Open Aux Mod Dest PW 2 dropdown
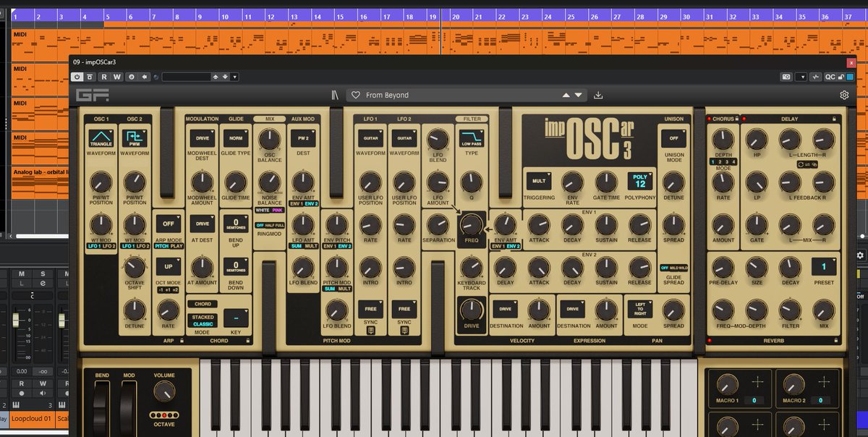This screenshot has width=868, height=437. point(302,137)
